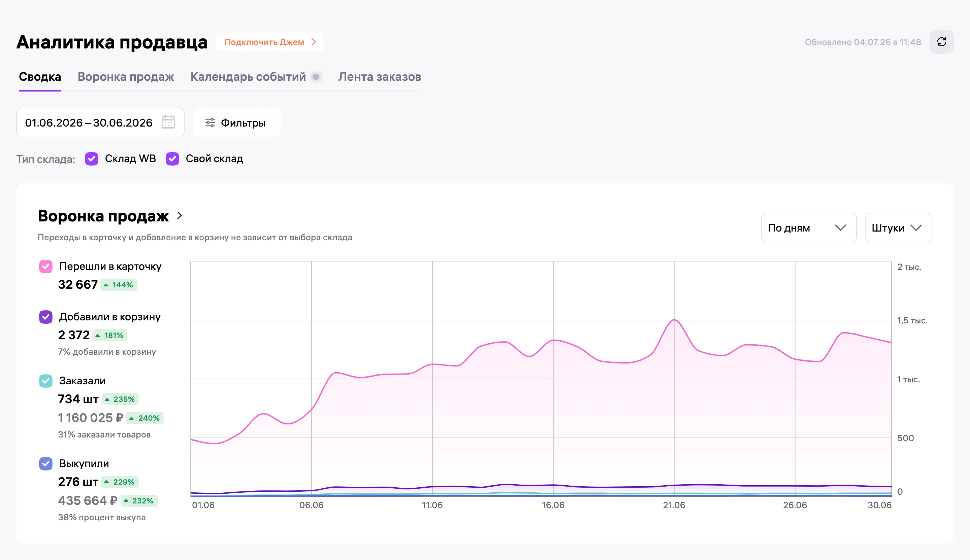
Task: Open the Штуки units dropdown
Action: [898, 228]
